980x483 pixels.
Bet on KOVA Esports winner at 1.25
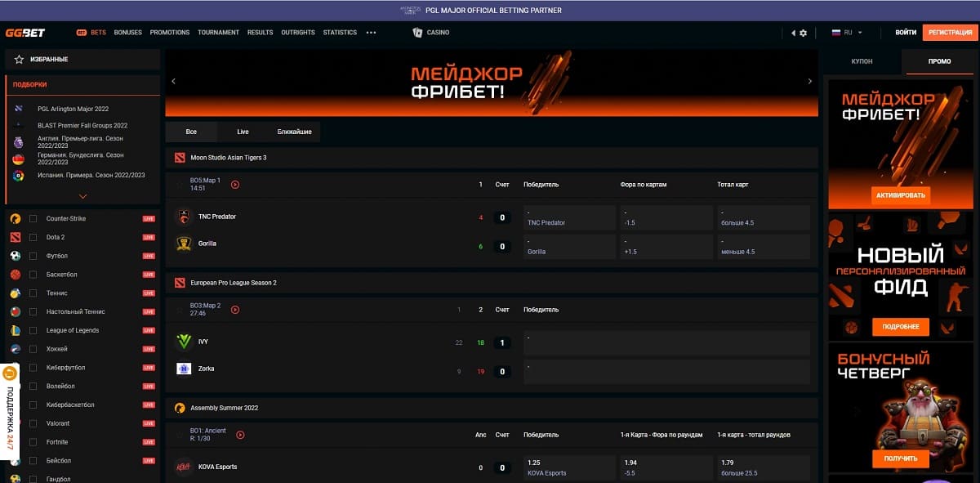tap(569, 467)
